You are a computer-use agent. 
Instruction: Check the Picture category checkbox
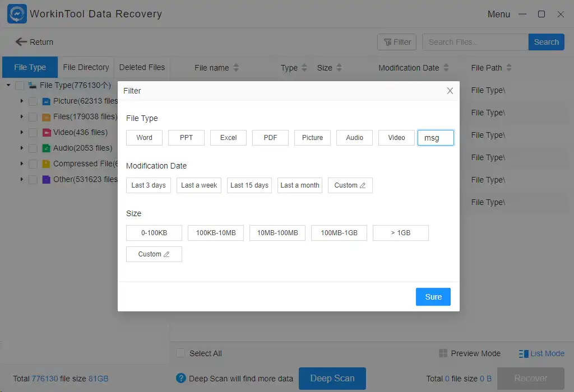click(33, 101)
